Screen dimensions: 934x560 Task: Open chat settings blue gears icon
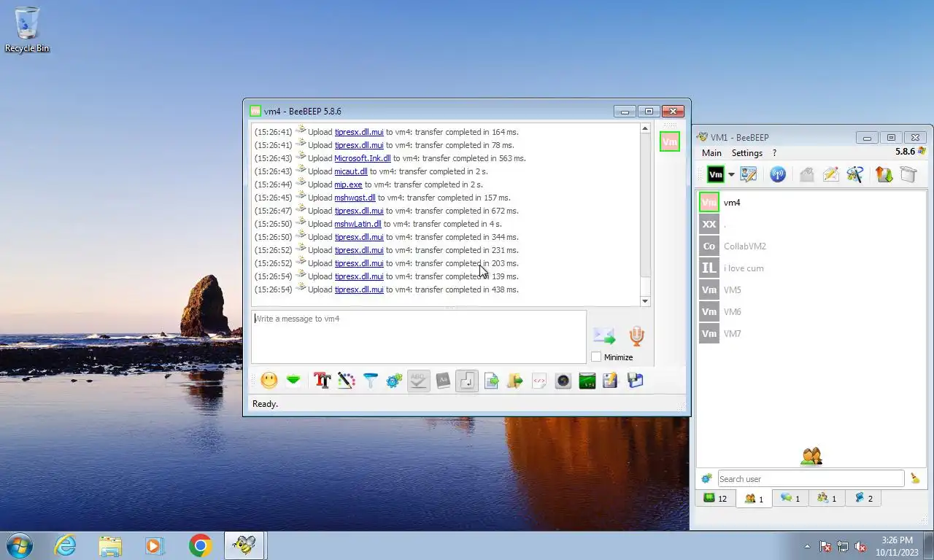[x=394, y=381]
